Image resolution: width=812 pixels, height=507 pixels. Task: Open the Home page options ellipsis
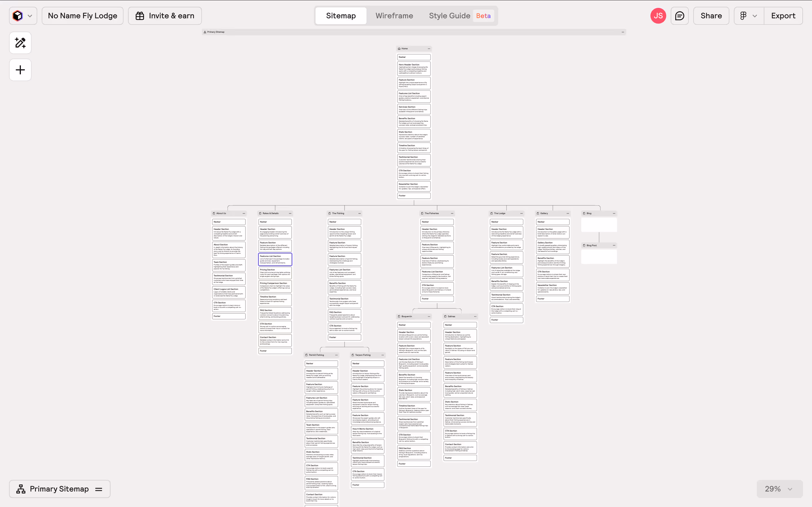coord(429,49)
